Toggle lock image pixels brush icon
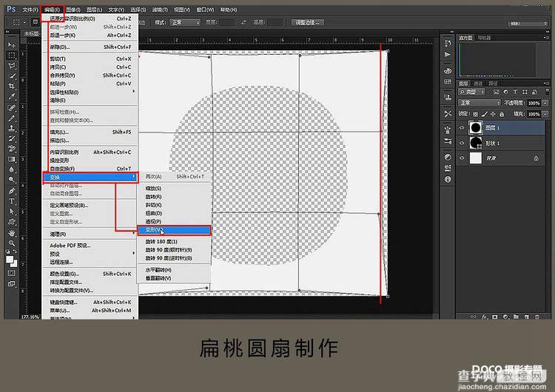 [x=484, y=114]
